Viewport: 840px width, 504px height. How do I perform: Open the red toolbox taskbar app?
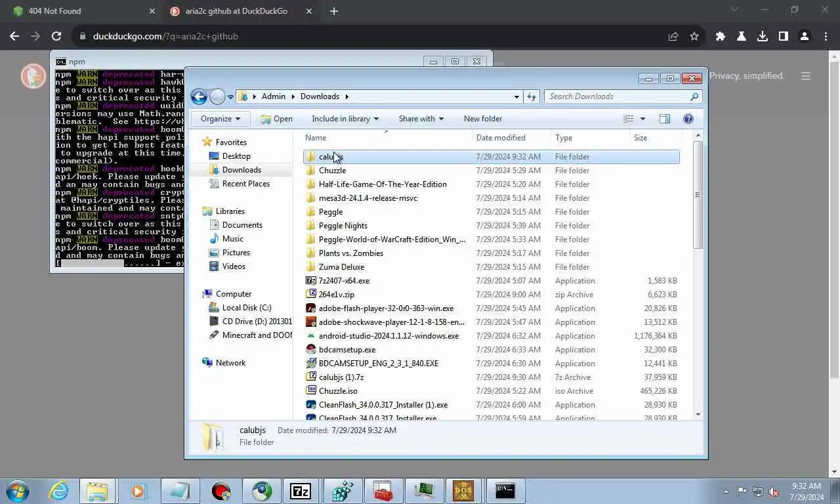(382, 491)
